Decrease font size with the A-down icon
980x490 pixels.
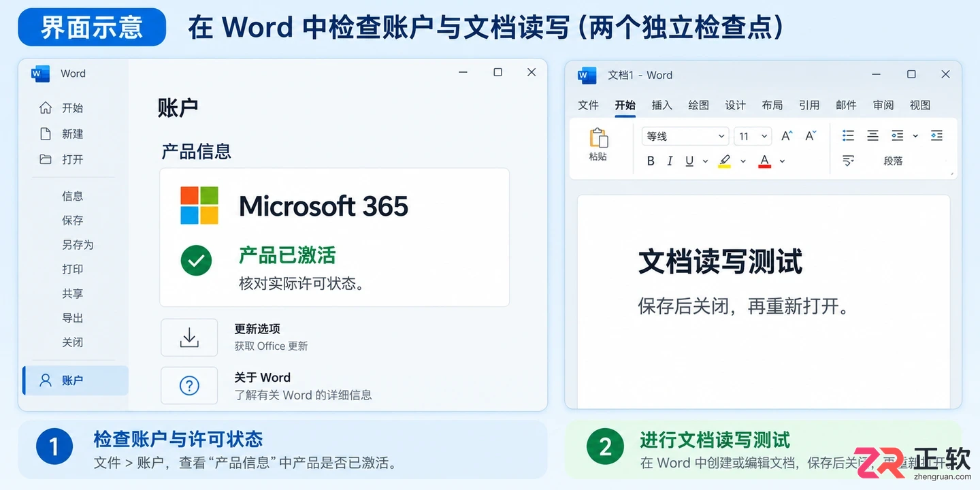[811, 136]
